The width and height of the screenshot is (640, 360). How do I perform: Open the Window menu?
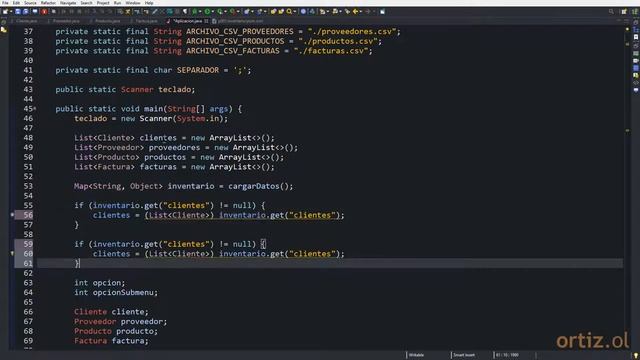coord(133,3)
